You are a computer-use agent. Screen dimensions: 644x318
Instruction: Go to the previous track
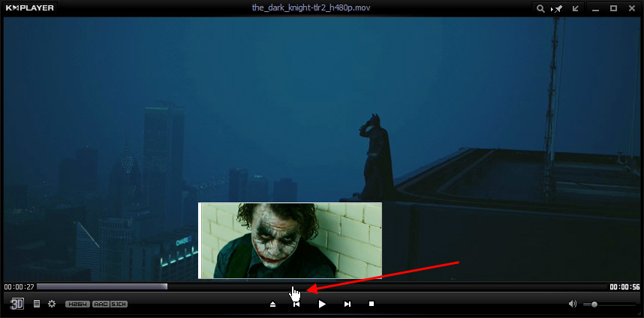pyautogui.click(x=296, y=304)
